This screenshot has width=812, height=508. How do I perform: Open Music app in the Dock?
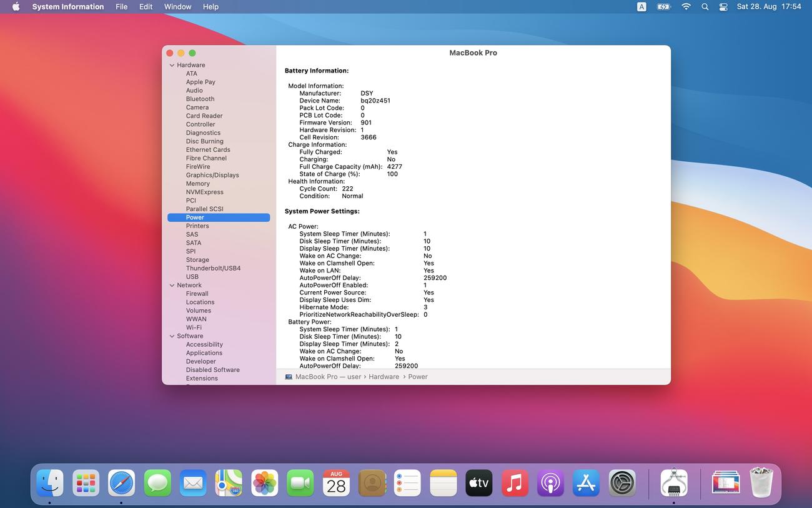(515, 483)
